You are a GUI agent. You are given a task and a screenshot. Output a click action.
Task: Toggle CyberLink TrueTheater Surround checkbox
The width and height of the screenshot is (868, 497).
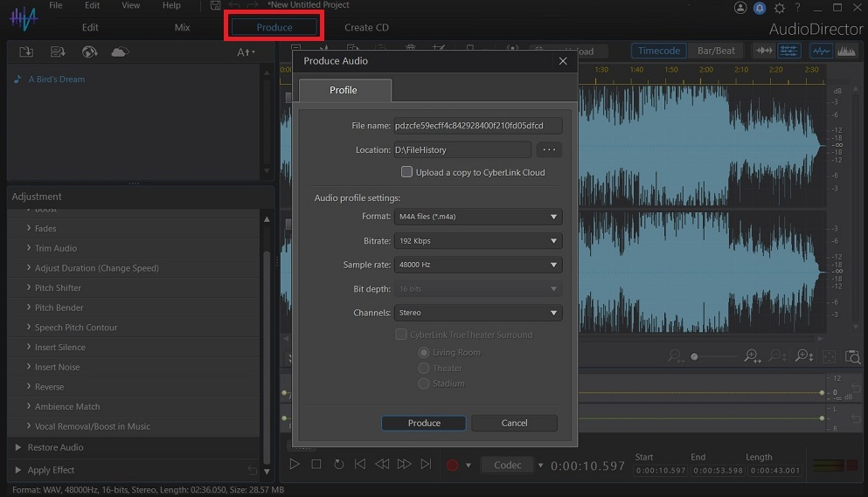click(x=401, y=335)
